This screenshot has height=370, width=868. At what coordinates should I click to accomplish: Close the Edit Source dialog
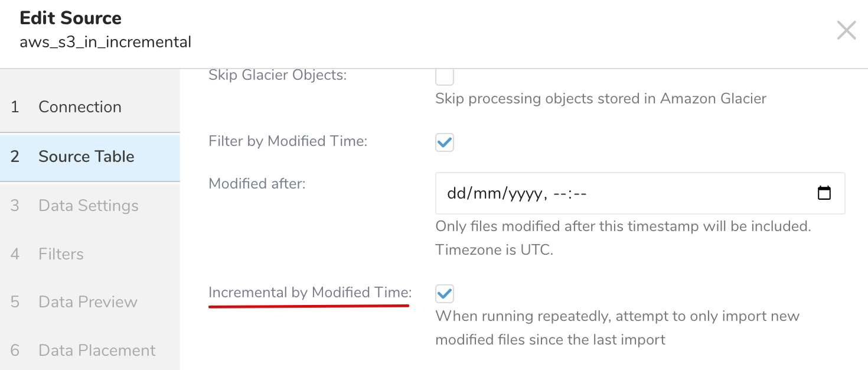click(846, 30)
